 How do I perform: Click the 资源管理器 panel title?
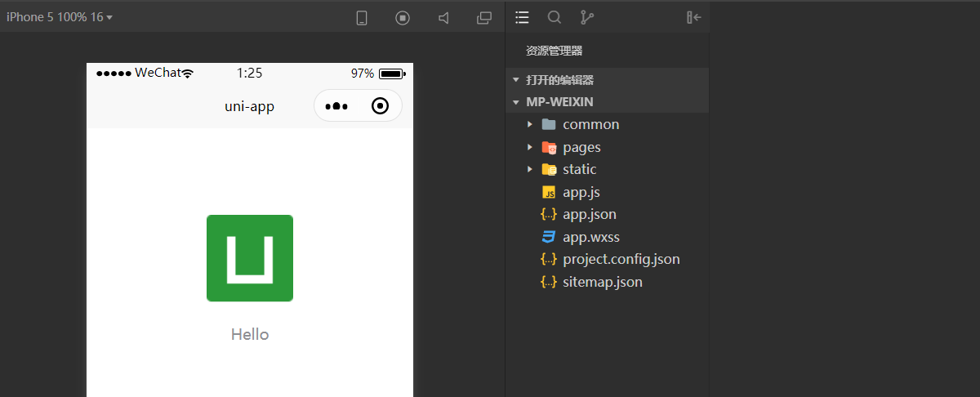(555, 51)
